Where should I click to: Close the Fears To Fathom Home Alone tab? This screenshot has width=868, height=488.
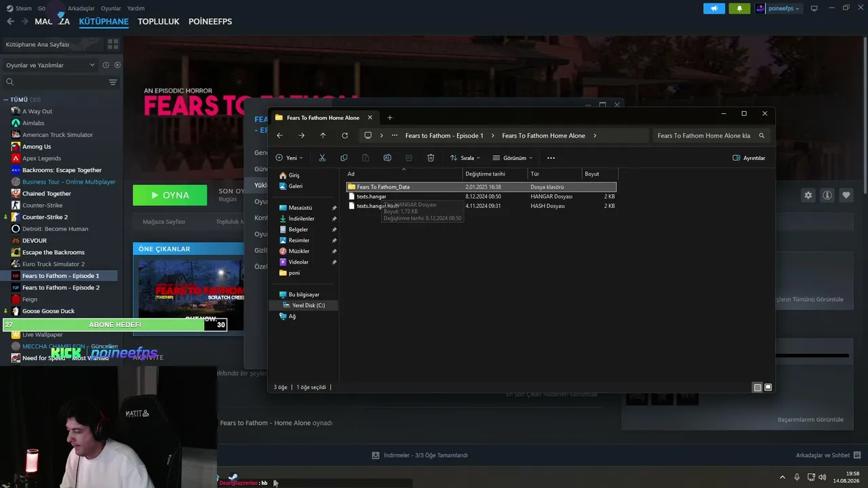[369, 118]
